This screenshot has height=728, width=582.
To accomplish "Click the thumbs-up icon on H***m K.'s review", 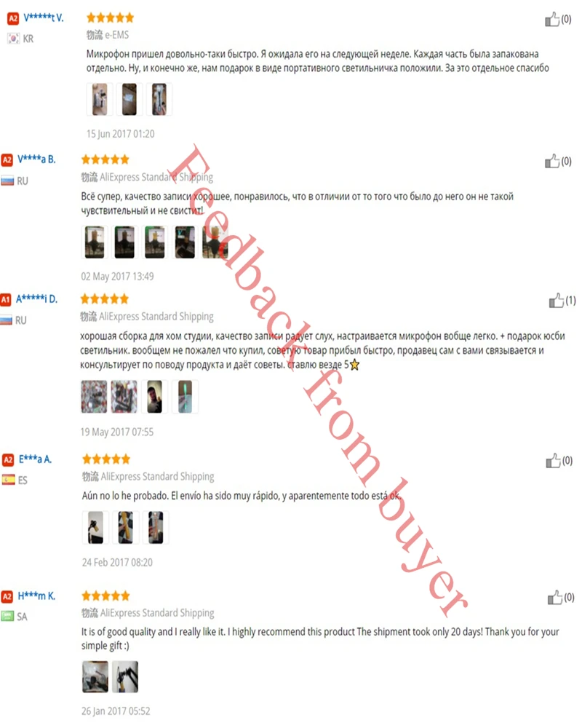I will 554,597.
